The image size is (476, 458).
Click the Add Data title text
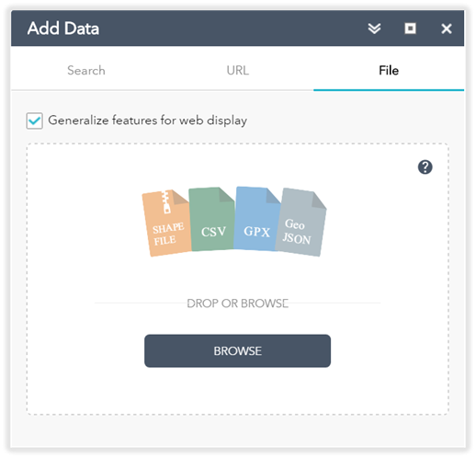click(x=63, y=29)
